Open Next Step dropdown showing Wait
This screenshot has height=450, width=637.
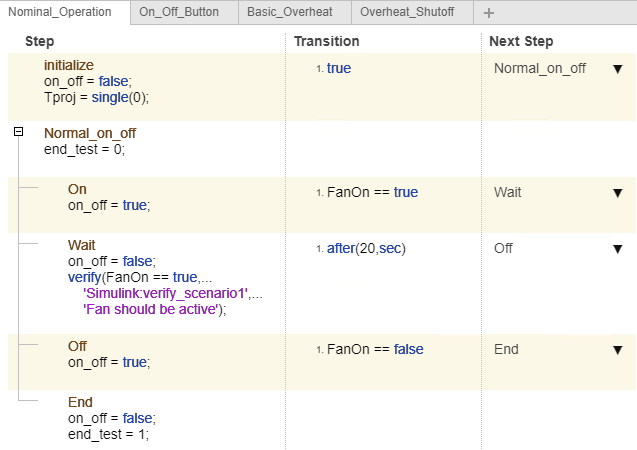click(617, 192)
